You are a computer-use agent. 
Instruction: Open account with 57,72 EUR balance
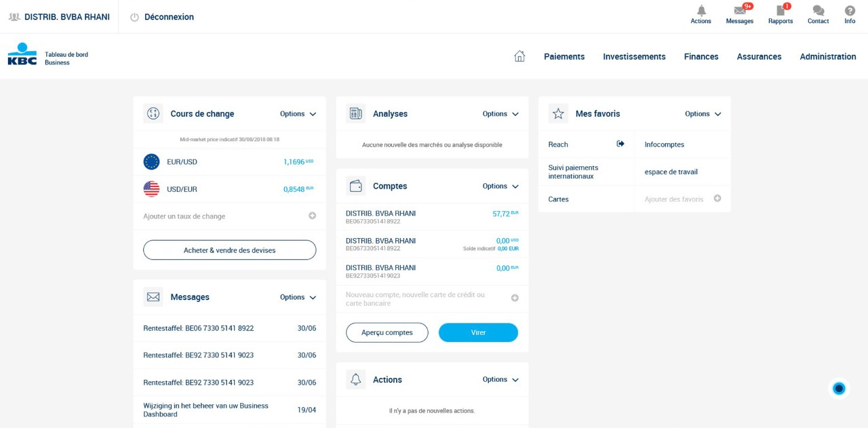[x=432, y=217]
